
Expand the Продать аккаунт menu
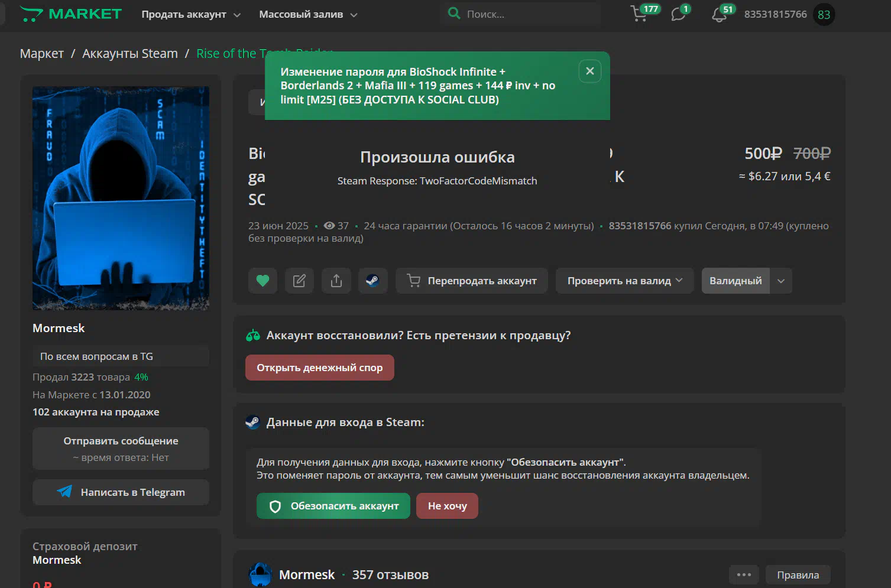pos(191,14)
